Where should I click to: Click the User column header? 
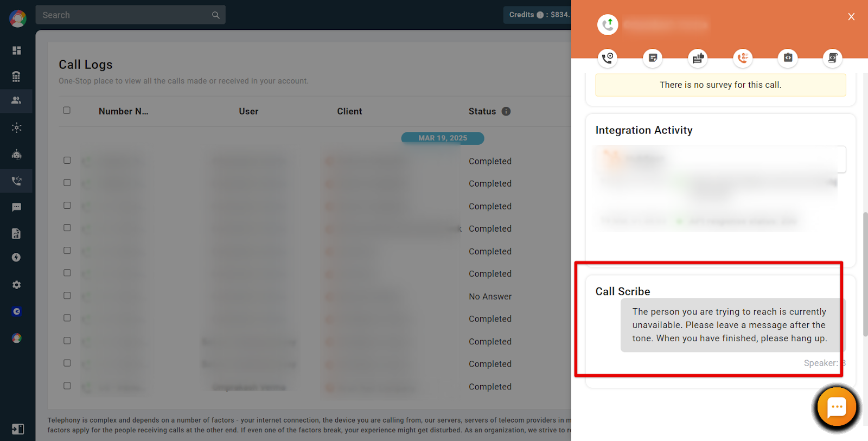248,111
